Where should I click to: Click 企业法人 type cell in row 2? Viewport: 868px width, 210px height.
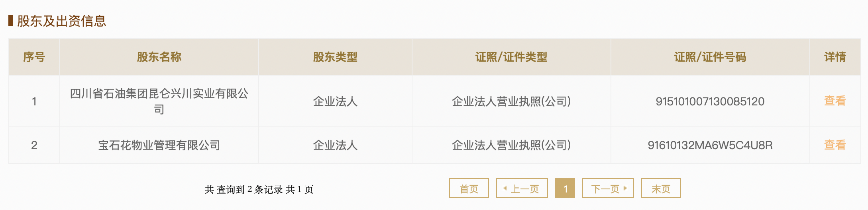(x=335, y=145)
